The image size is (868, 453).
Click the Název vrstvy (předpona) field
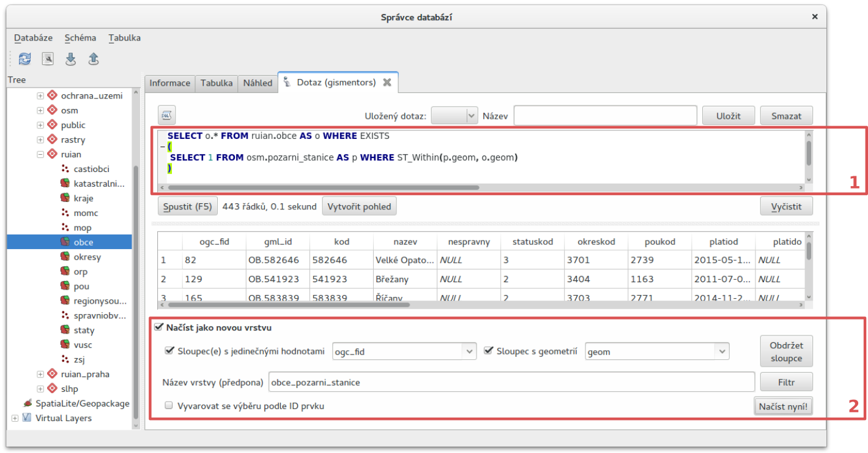pos(511,382)
